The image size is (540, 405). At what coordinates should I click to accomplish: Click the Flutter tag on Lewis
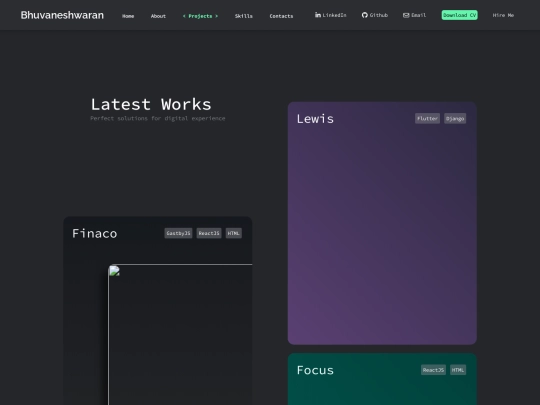427,118
